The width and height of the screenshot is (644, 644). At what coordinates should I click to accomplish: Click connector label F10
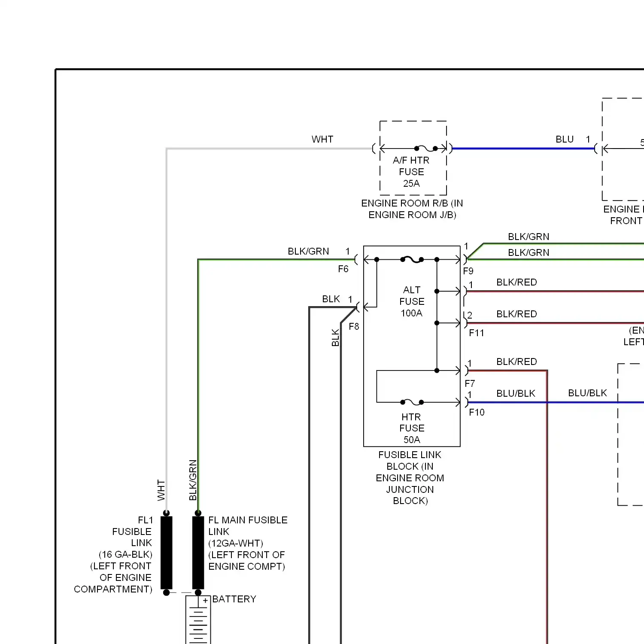click(477, 412)
